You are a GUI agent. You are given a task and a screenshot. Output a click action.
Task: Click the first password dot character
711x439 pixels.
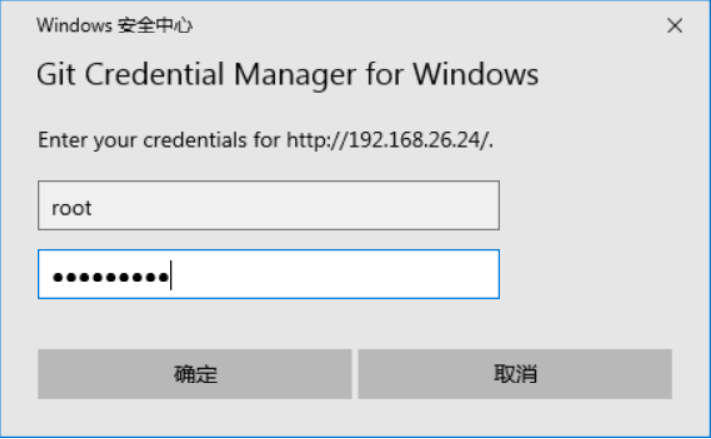(58, 277)
